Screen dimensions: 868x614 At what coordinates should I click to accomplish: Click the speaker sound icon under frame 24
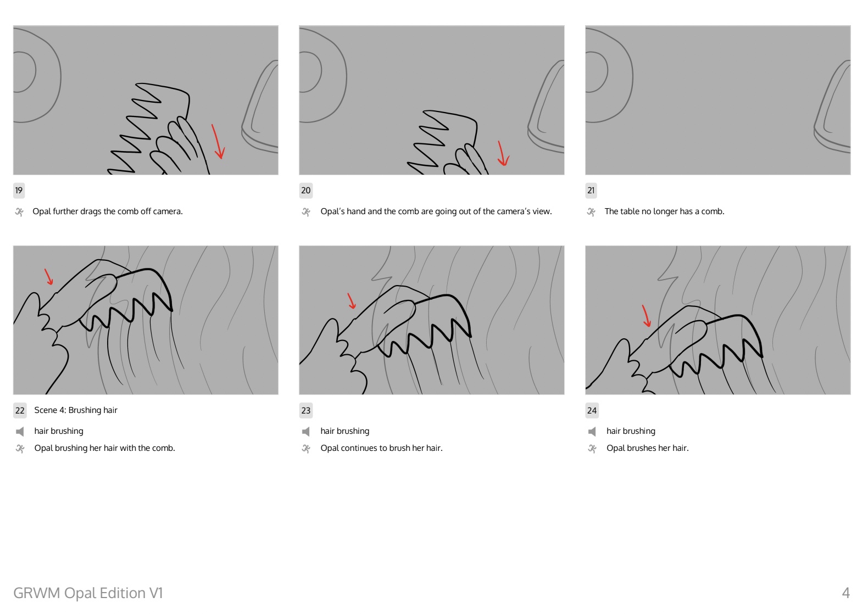[x=592, y=432]
